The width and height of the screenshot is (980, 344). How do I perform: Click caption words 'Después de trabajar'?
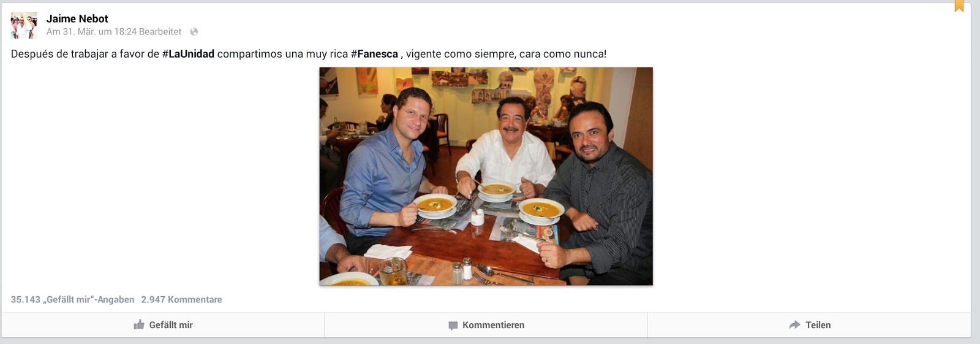(x=59, y=54)
